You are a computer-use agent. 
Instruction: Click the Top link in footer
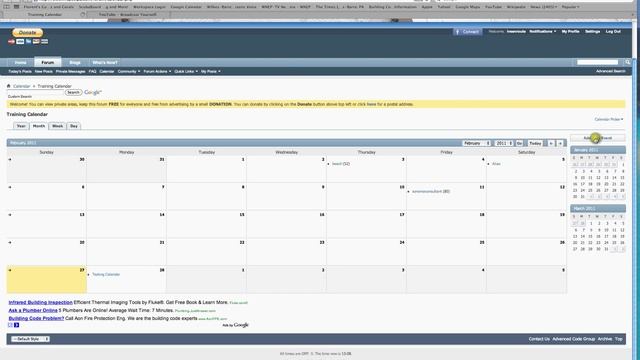pyautogui.click(x=619, y=339)
